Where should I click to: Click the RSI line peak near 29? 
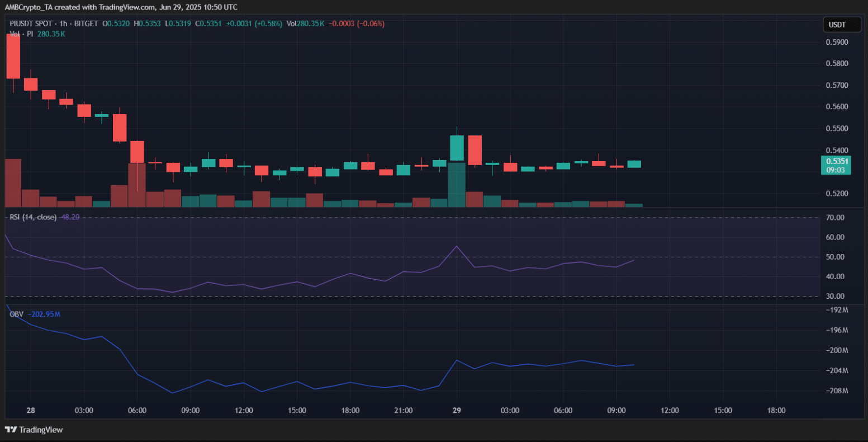[457, 246]
